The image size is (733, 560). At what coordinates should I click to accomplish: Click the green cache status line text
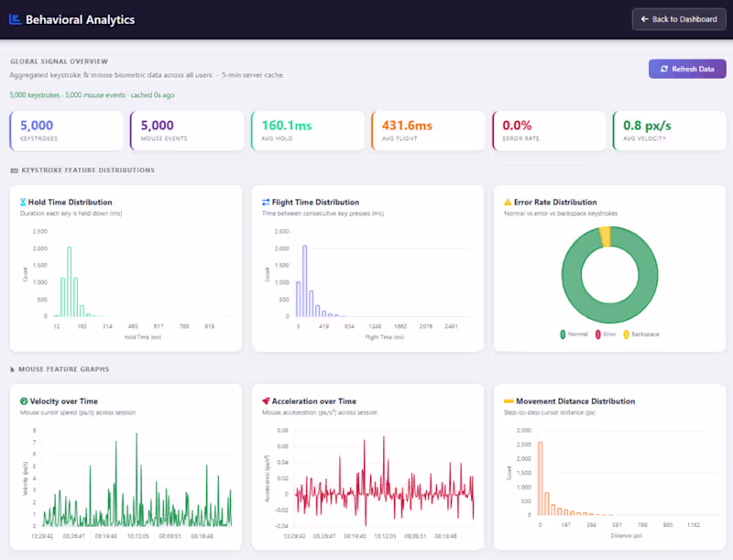pos(93,95)
